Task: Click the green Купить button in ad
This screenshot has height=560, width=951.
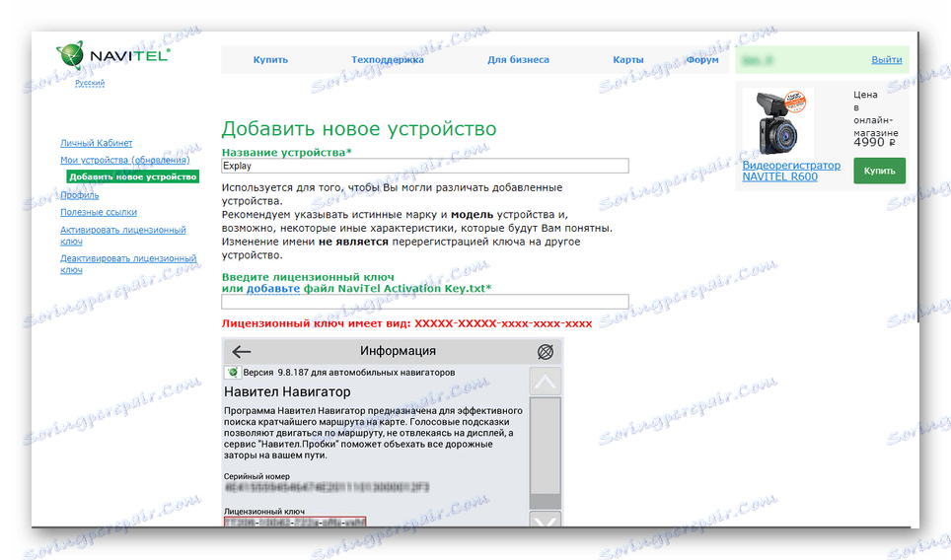Action: click(x=879, y=171)
